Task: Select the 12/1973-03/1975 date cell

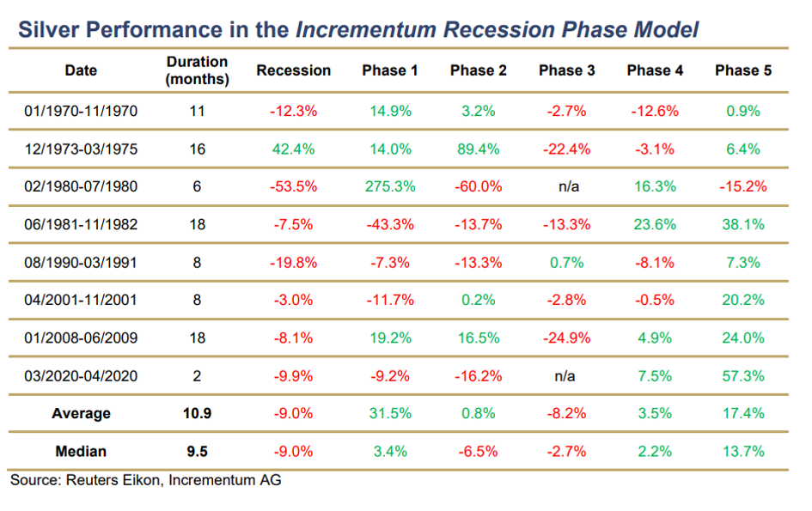Action: point(81,149)
